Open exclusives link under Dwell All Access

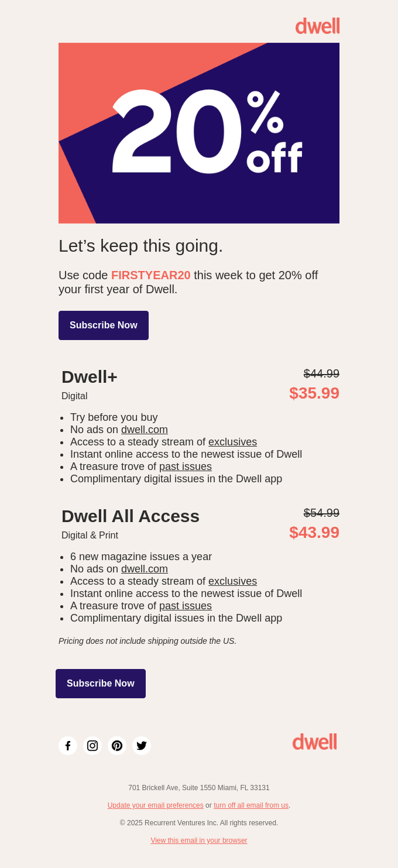(x=232, y=581)
